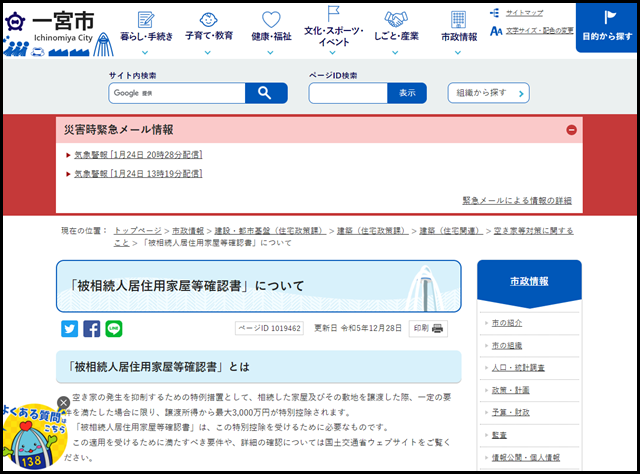Open 緊急メールによる情報の詳細 link
Viewport: 640px width, 474px height.
tap(517, 200)
